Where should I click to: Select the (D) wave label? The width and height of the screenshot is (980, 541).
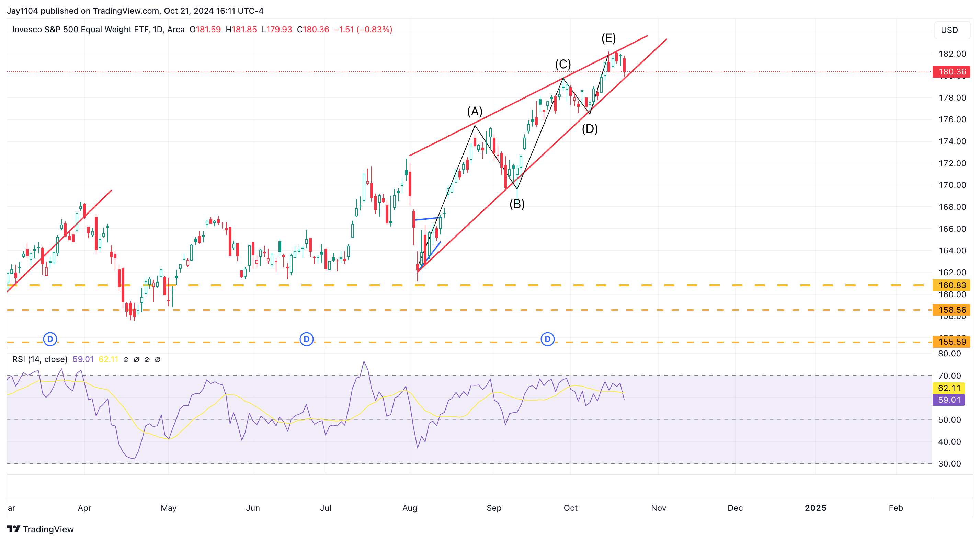tap(590, 129)
